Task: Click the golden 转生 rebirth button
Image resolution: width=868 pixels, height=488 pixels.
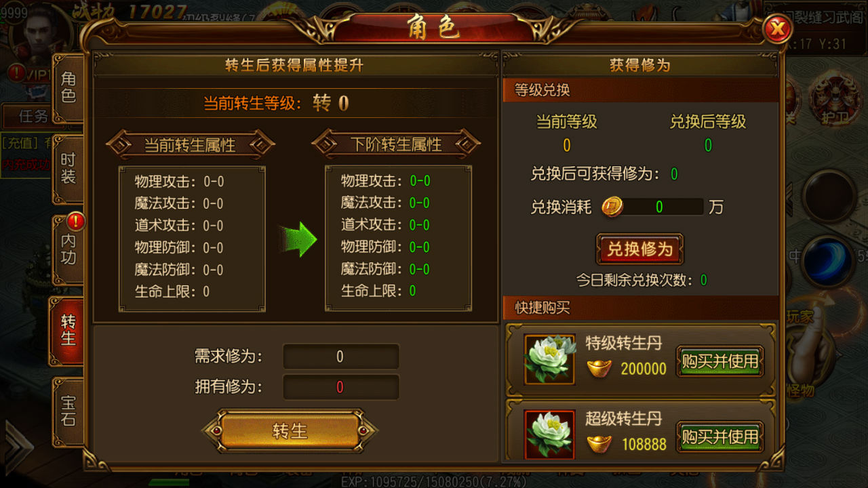Action: [x=290, y=430]
